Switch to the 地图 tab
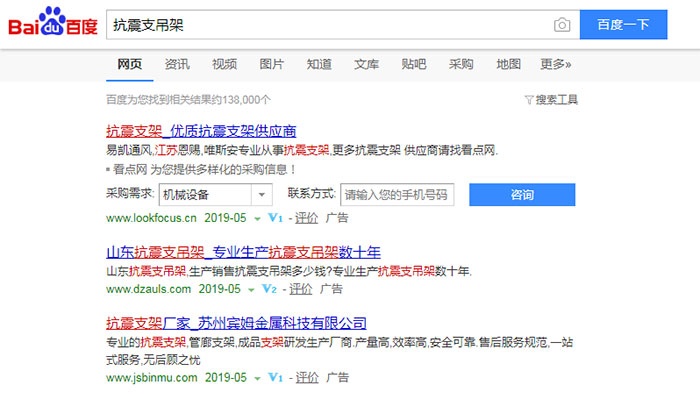 508,64
